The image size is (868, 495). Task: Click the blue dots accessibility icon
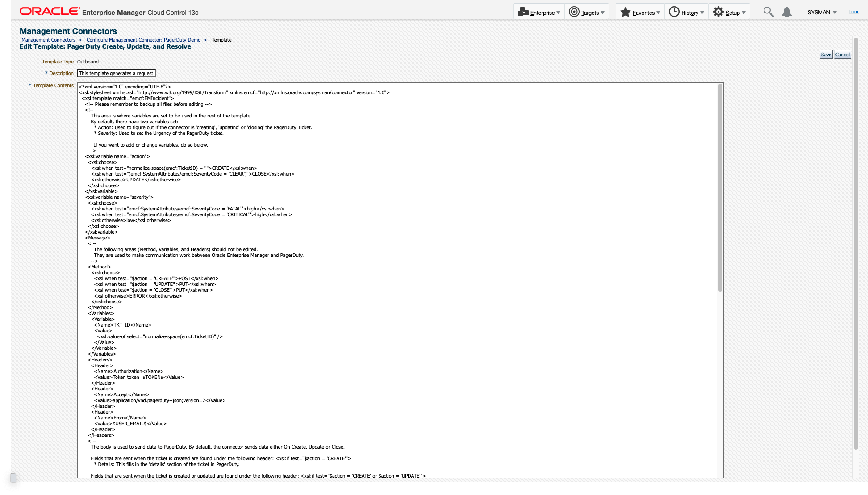[x=854, y=12]
